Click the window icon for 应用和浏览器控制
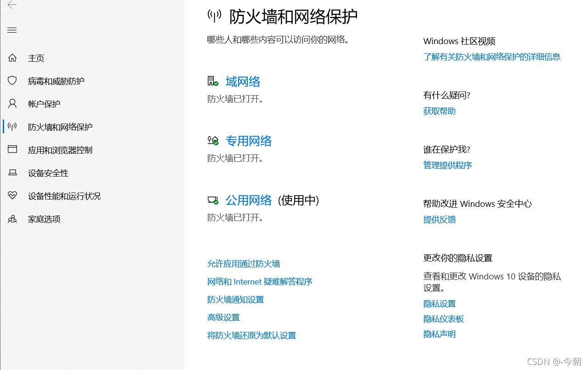The height and width of the screenshot is (370, 588). click(x=12, y=150)
